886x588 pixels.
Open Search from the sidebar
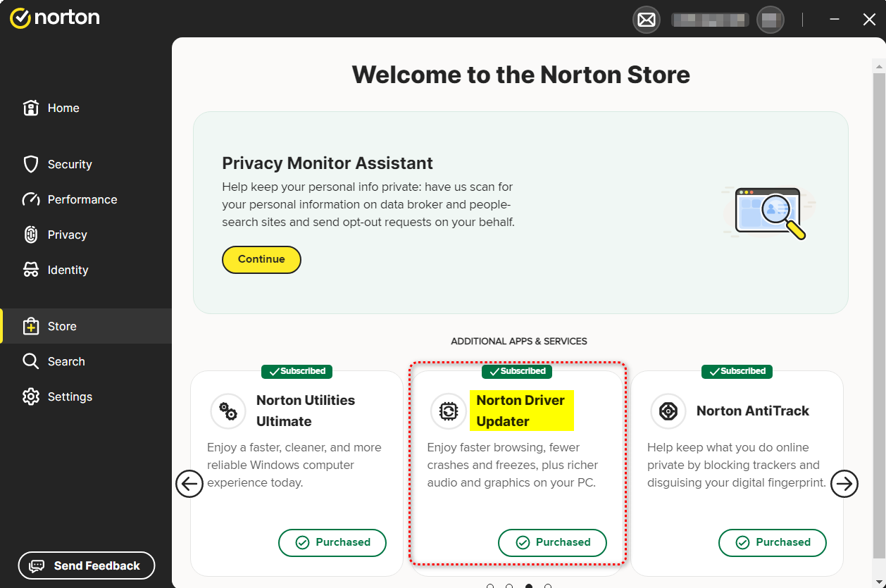coord(65,361)
